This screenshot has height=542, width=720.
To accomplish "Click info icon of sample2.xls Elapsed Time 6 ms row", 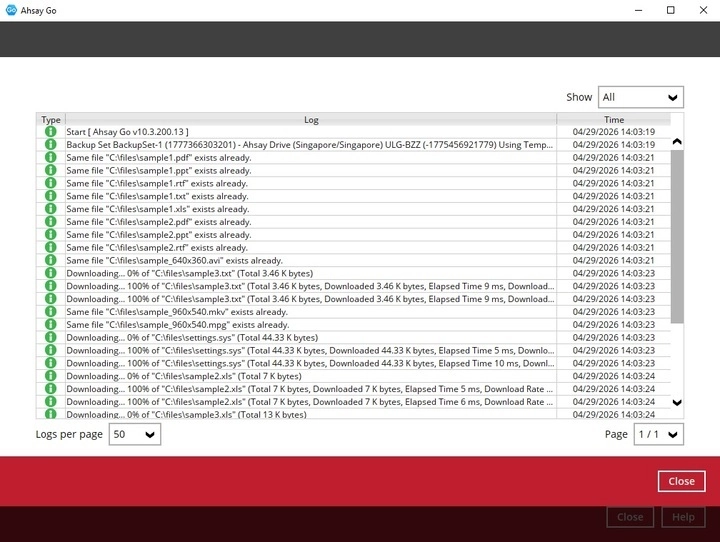I will click(x=51, y=402).
